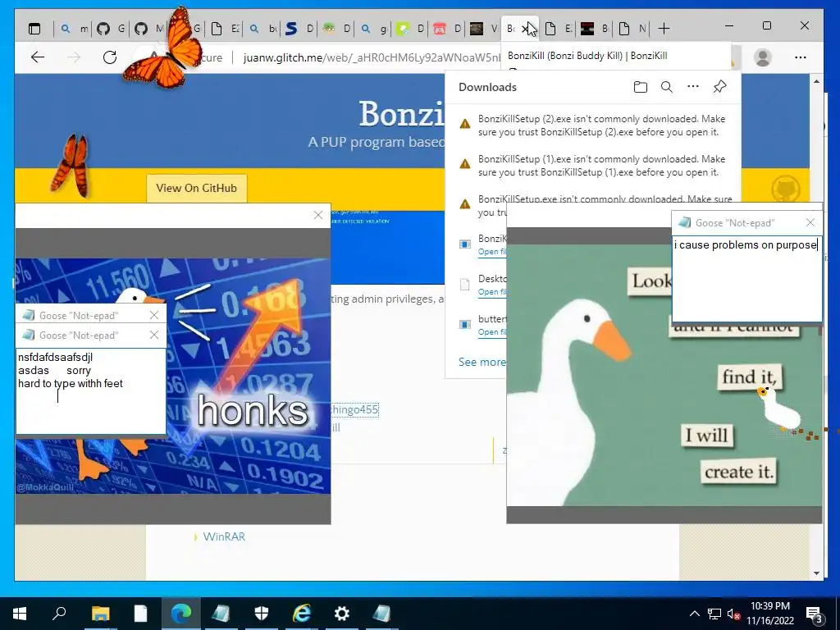The height and width of the screenshot is (630, 840).
Task: Open taskbar search magnifier
Action: pos(59,614)
